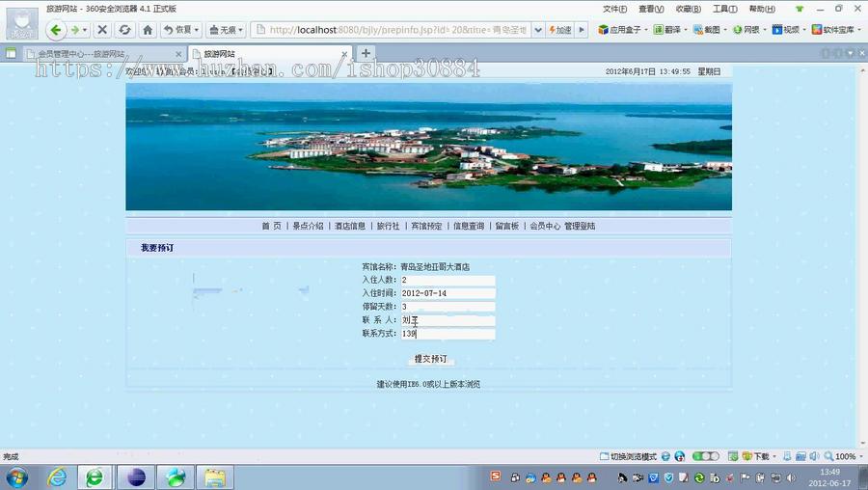Go back with the green back arrow

click(55, 30)
